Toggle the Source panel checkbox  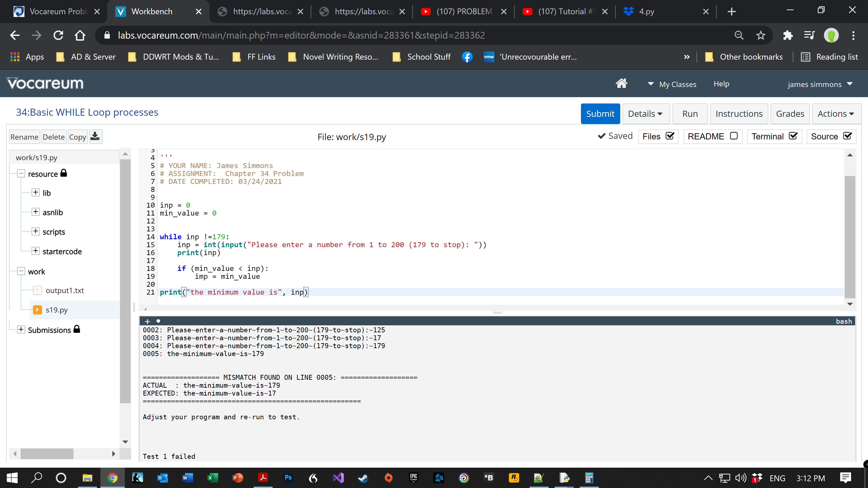(847, 136)
